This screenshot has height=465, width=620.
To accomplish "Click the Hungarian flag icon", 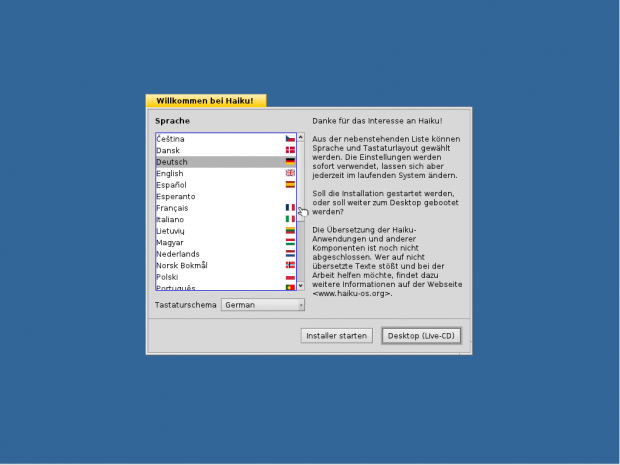I will tap(290, 242).
